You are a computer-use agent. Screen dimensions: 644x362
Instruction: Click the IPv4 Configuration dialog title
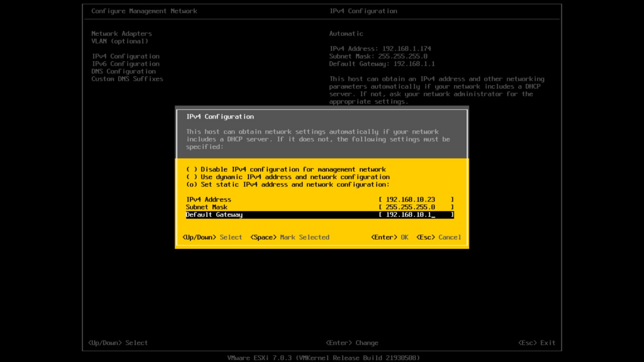(x=220, y=116)
